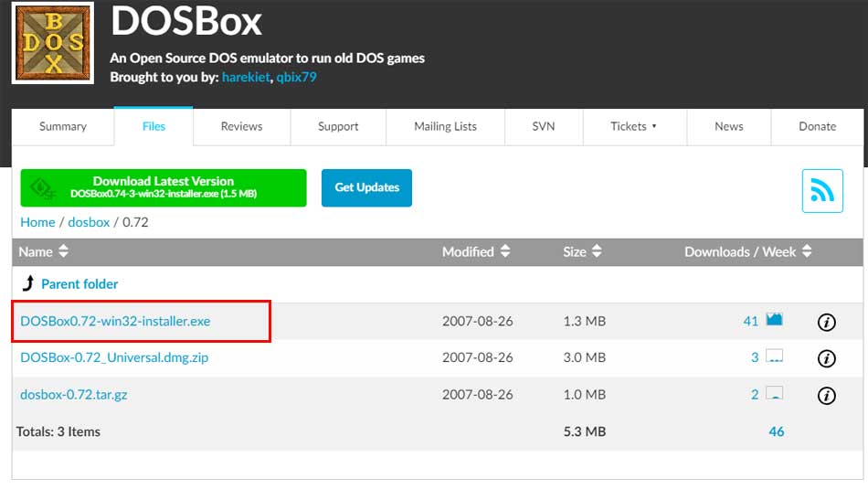This screenshot has width=868, height=489.
Task: Sort files by Modified column arrows
Action: click(505, 250)
